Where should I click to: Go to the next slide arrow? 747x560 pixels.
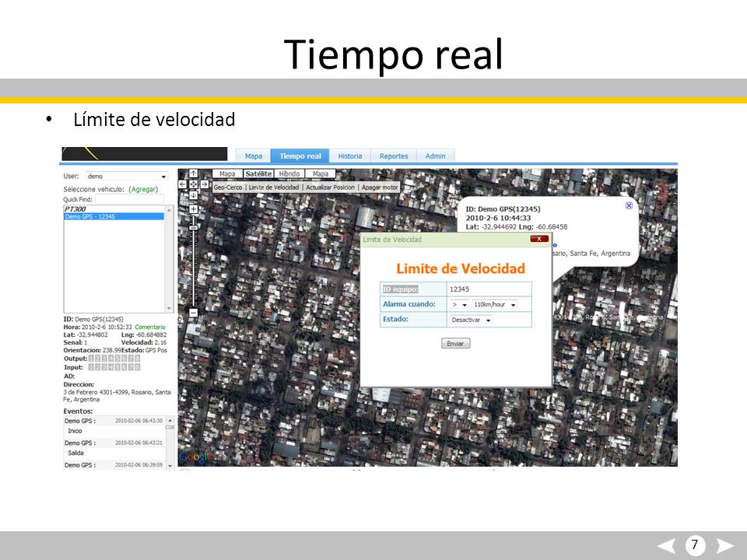[724, 546]
